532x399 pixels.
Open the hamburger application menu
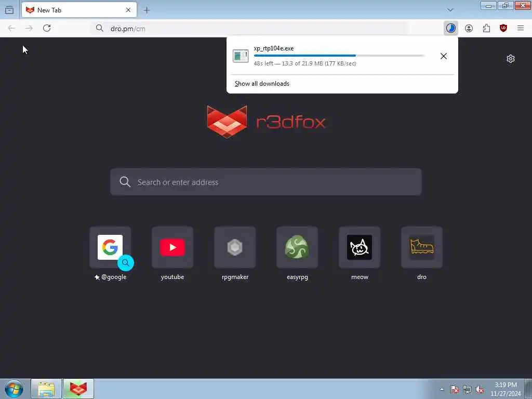tap(521, 28)
